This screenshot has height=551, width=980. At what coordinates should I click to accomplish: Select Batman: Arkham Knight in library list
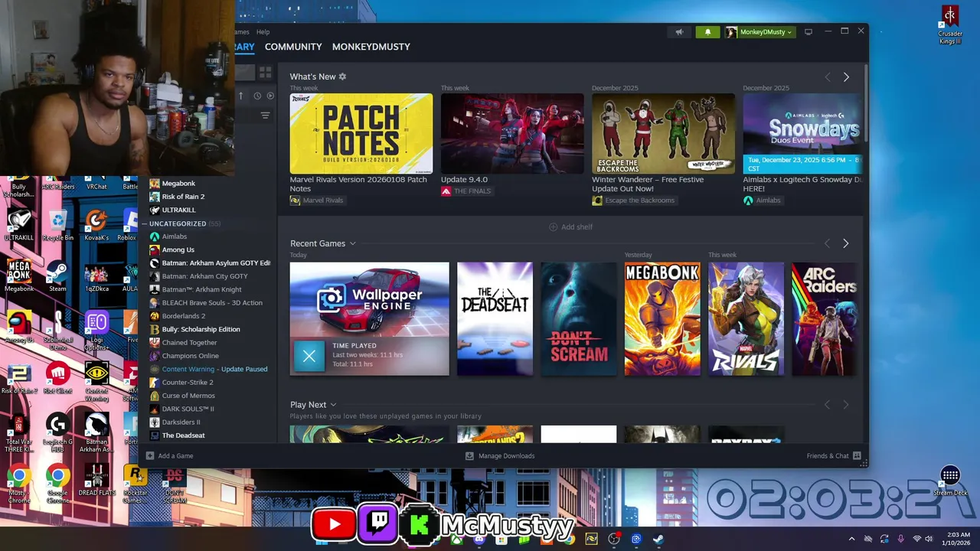(201, 289)
